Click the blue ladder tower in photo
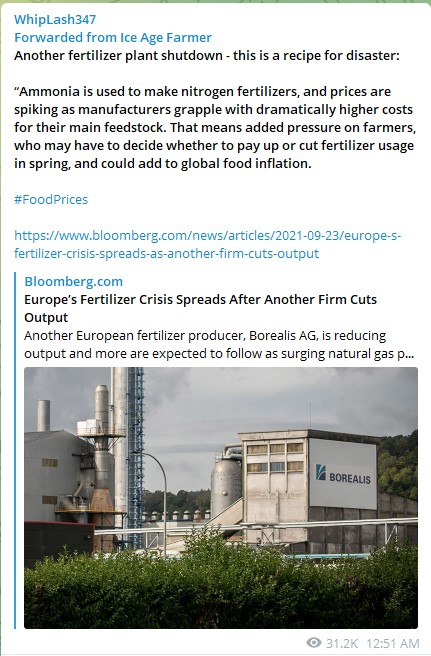 (x=135, y=458)
